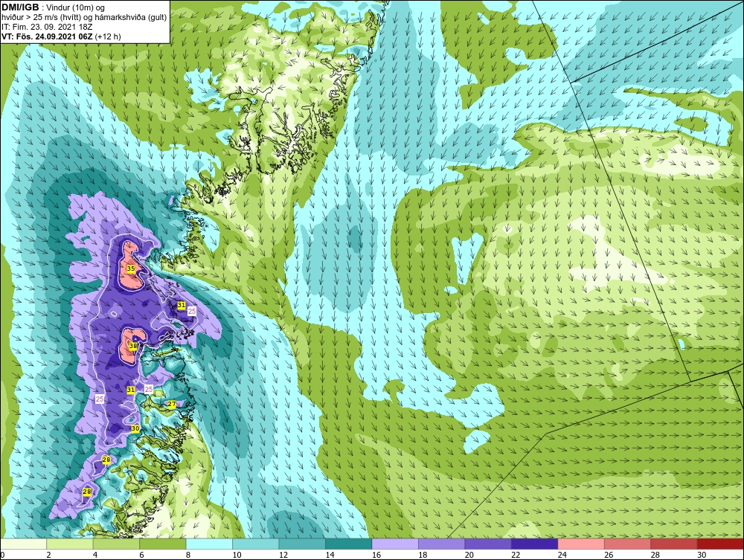Pick the 22–24 m/s dark indigo legend swatch
The height and width of the screenshot is (560, 744).
[x=535, y=544]
